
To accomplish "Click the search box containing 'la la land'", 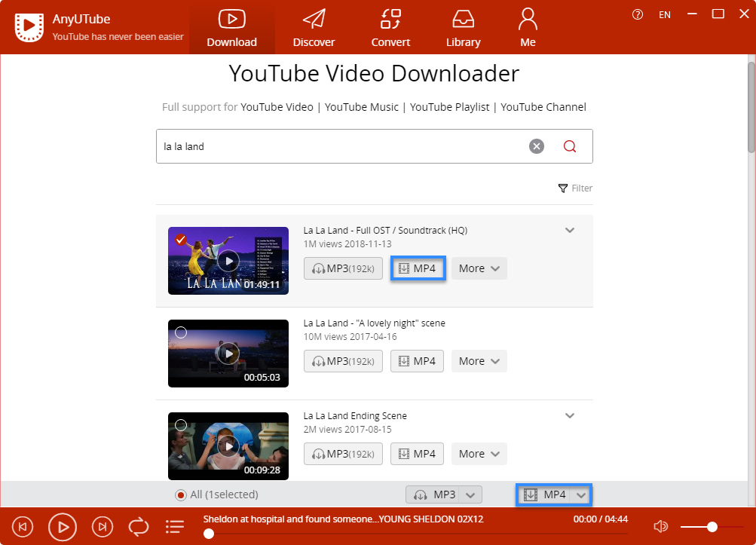I will [x=374, y=146].
